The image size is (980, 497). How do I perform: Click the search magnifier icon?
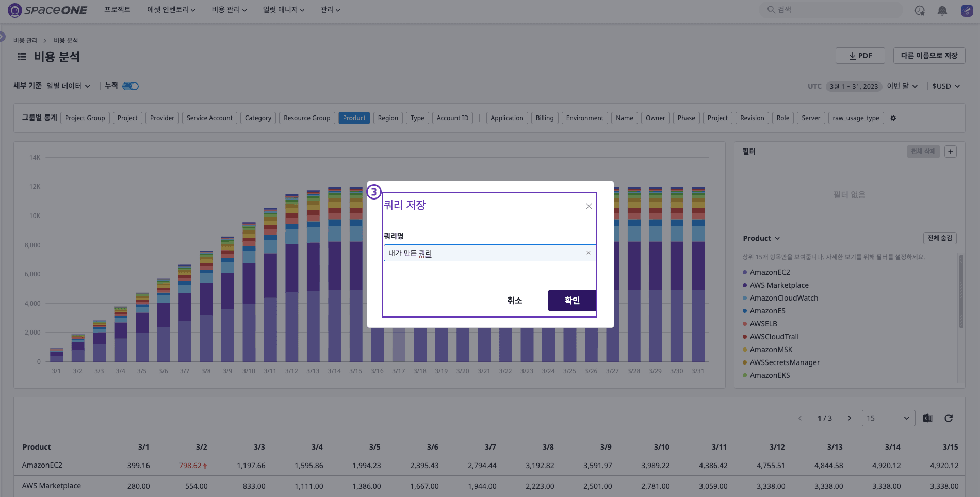coord(771,10)
